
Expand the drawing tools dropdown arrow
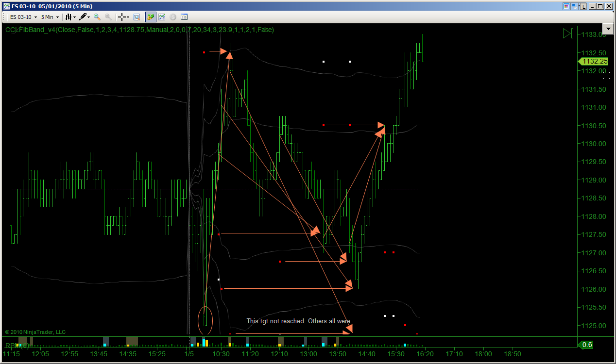coord(89,17)
